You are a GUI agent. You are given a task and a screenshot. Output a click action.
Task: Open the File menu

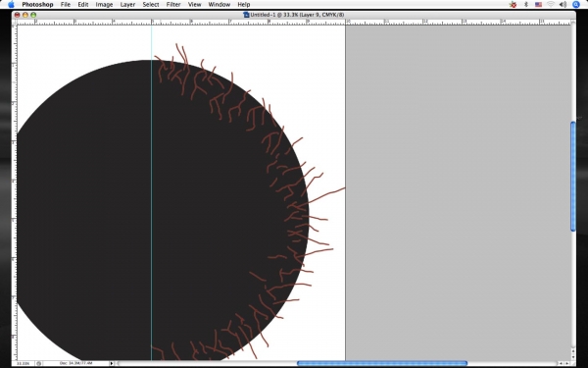(x=66, y=5)
